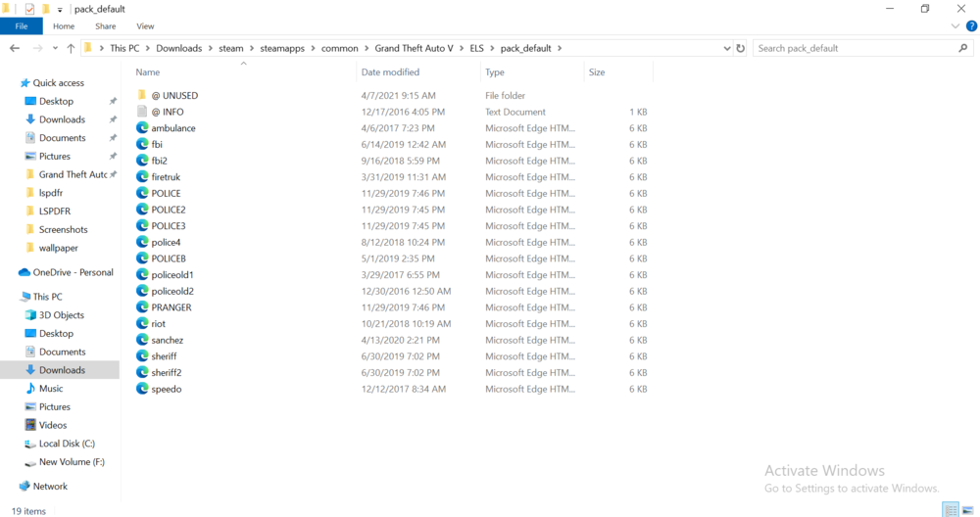Click the Edge icon next to riot
The image size is (980, 517).
(142, 323)
